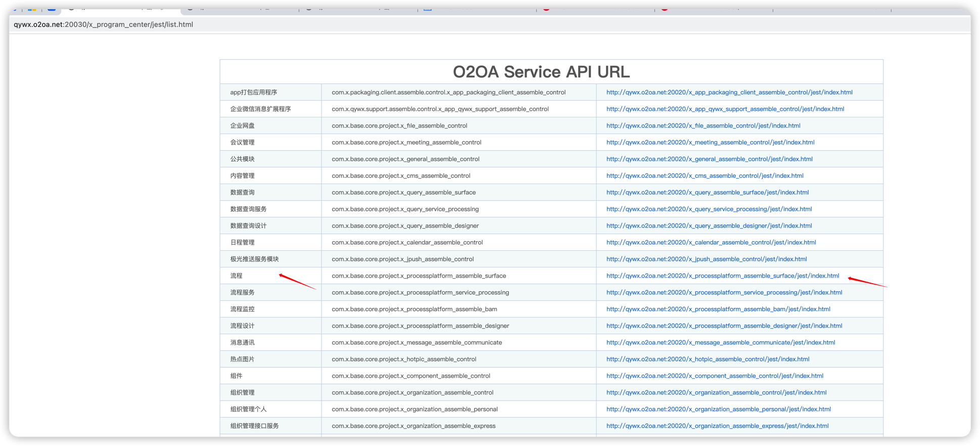Follow the x_meeting_assemble_control API link

[710, 143]
